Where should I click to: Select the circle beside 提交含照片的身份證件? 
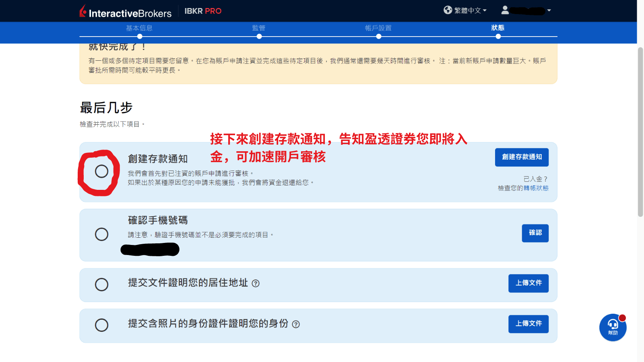[102, 325]
